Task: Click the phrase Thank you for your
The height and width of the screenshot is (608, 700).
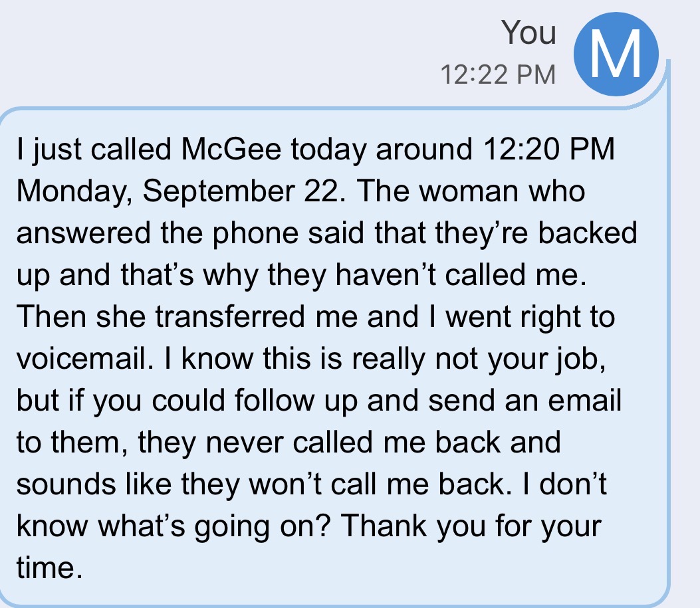Action: (x=471, y=526)
